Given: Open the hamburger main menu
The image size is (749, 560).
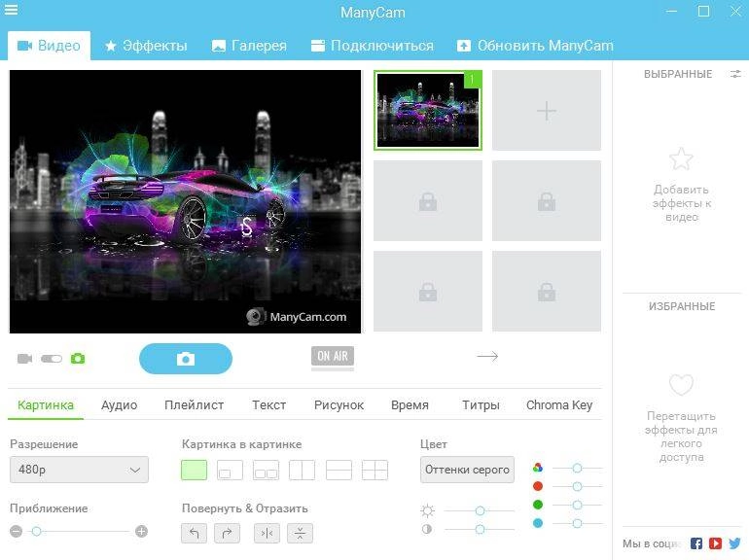Looking at the screenshot, I should click(11, 10).
